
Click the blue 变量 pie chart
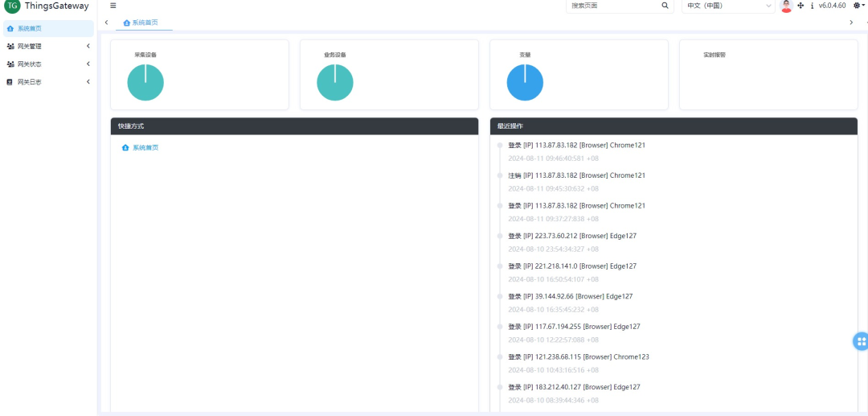(x=525, y=83)
